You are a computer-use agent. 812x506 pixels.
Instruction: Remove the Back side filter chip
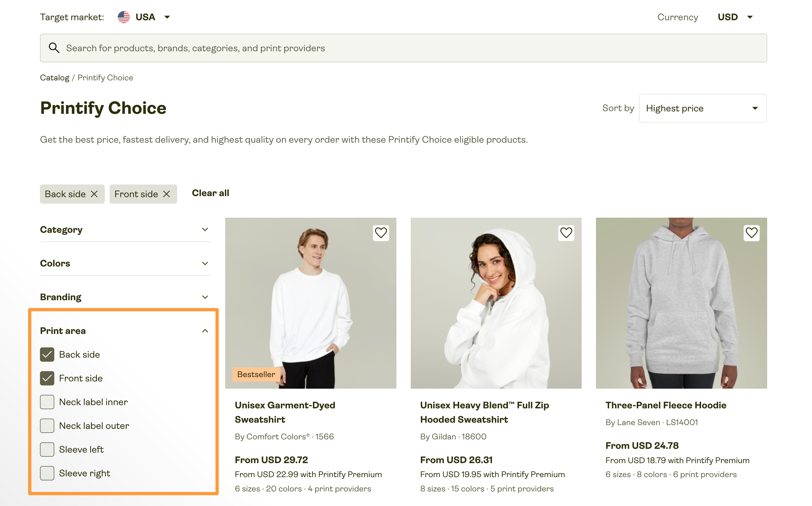click(95, 194)
